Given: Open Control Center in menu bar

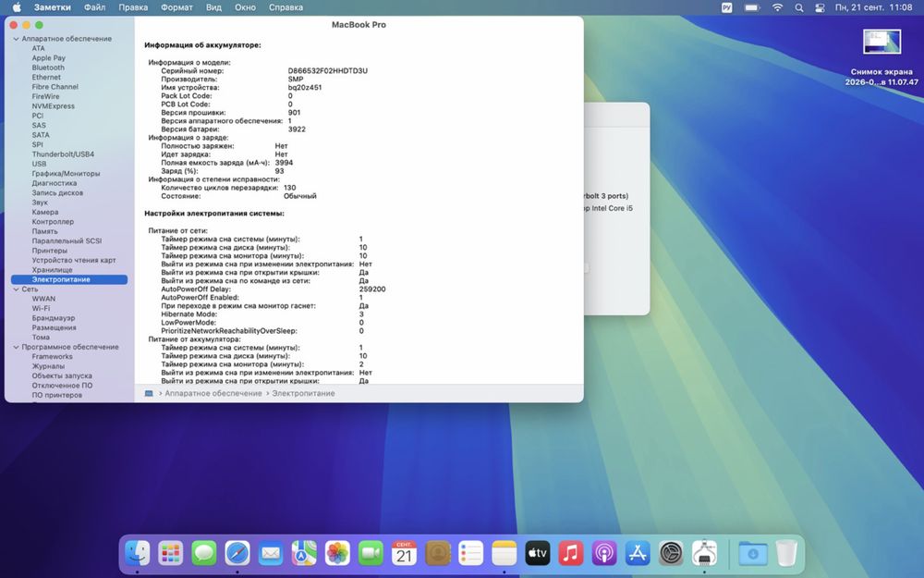Looking at the screenshot, I should 820,7.
